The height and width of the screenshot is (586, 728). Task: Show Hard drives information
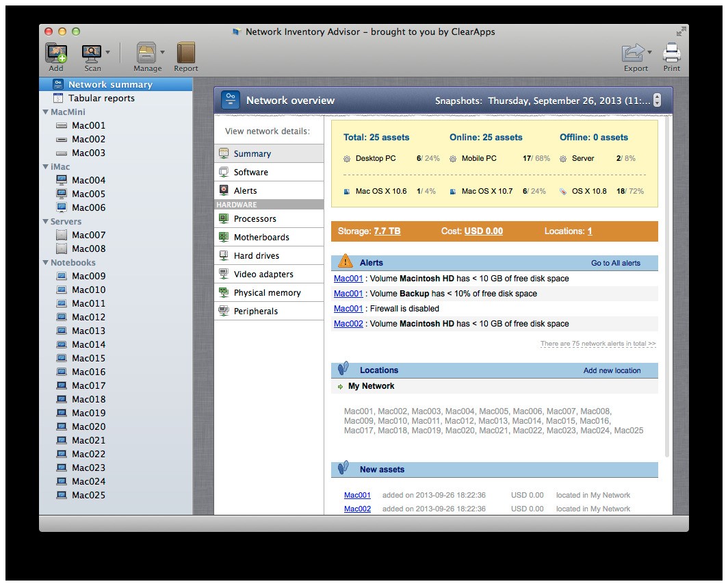click(x=256, y=255)
